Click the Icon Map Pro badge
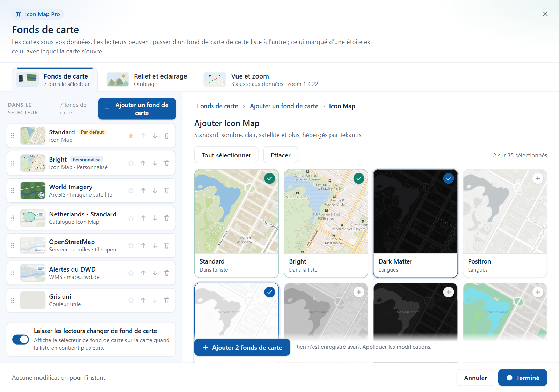This screenshot has height=392, width=559. pos(38,14)
